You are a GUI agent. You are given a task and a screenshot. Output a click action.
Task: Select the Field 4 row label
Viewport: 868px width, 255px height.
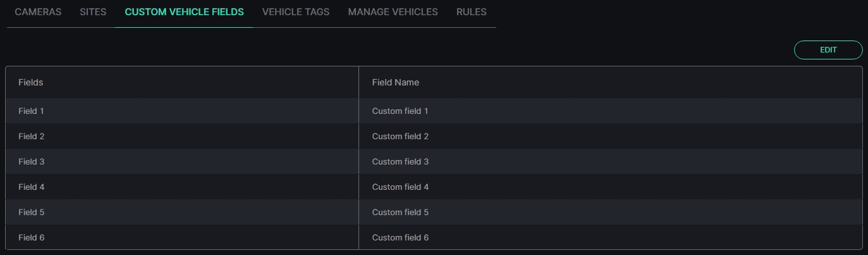[x=32, y=187]
